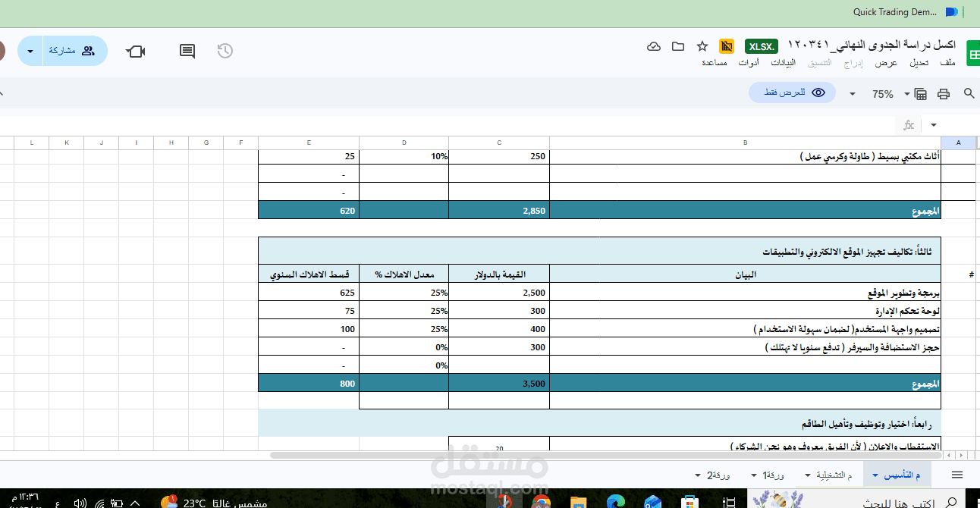Viewport: 980px width, 508px height.
Task: Click the .XLSX file format badge
Action: point(761,46)
